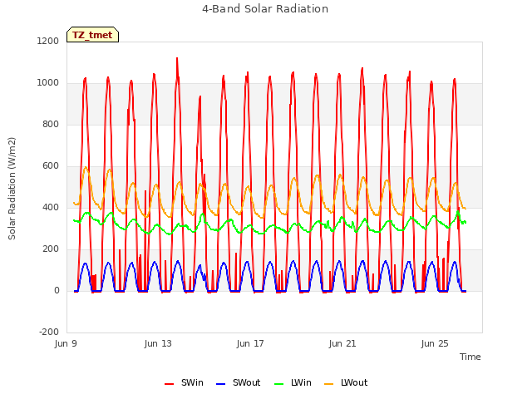Click the Jun 17 x-axis tick label
Image resolution: width=532 pixels, height=399 pixels.
(250, 343)
